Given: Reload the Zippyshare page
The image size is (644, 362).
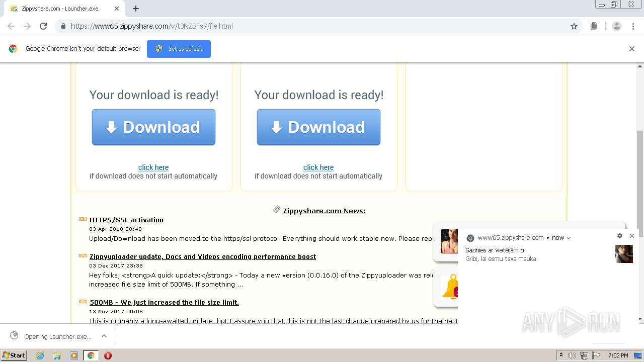Looking at the screenshot, I should click(43, 26).
